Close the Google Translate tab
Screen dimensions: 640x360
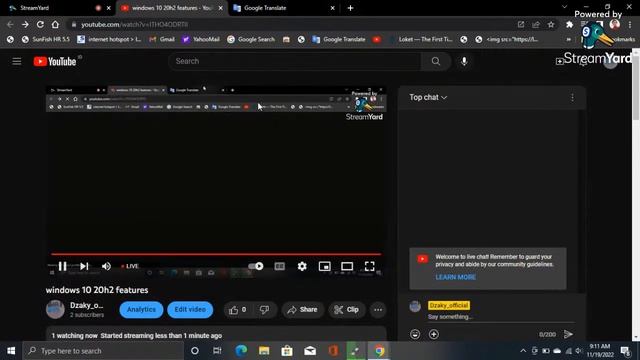[333, 8]
